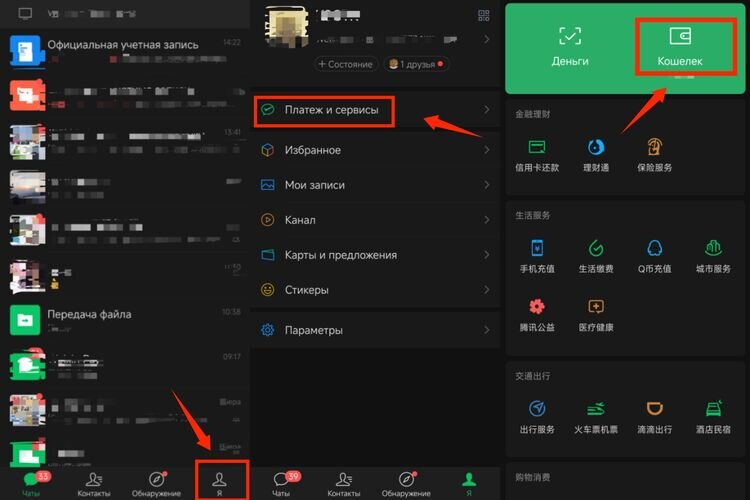Screen dimensions: 750x500
Task: Click the Мои записи picture icon
Action: [267, 185]
